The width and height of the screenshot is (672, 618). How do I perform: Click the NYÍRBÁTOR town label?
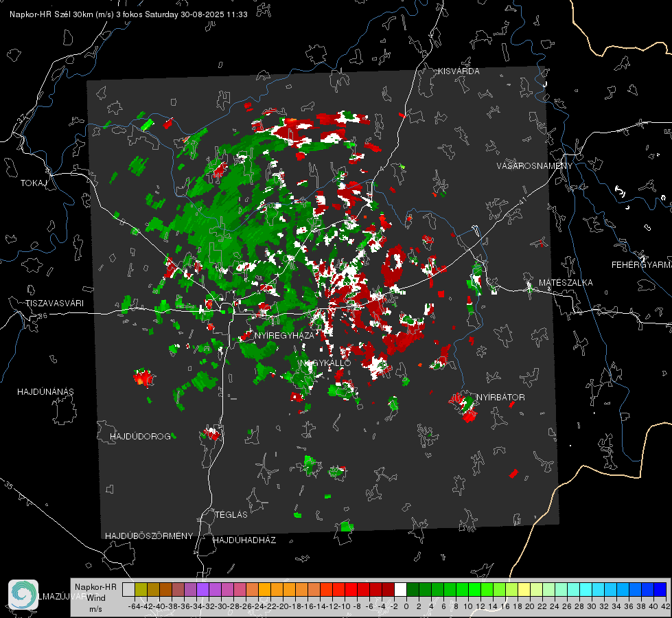tap(500, 398)
